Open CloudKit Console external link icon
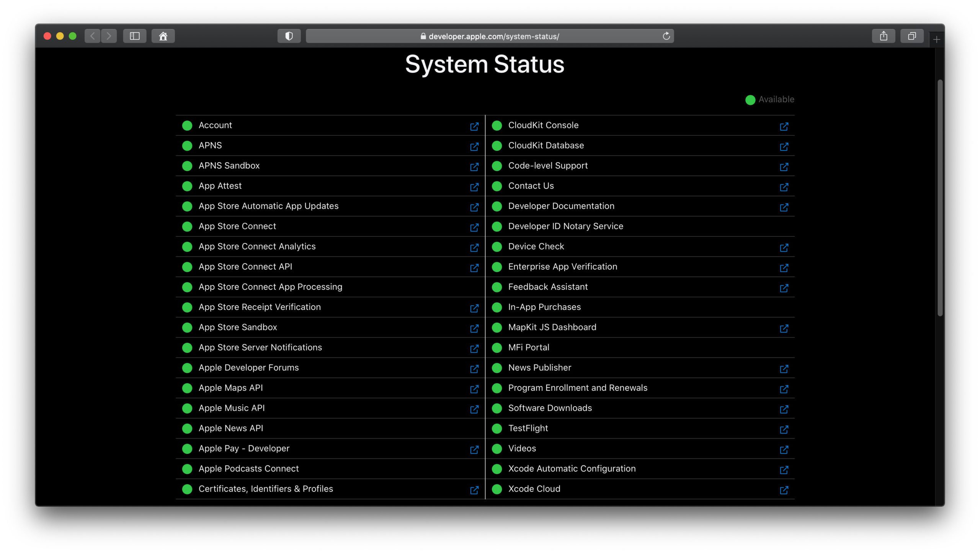The width and height of the screenshot is (980, 553). click(784, 126)
